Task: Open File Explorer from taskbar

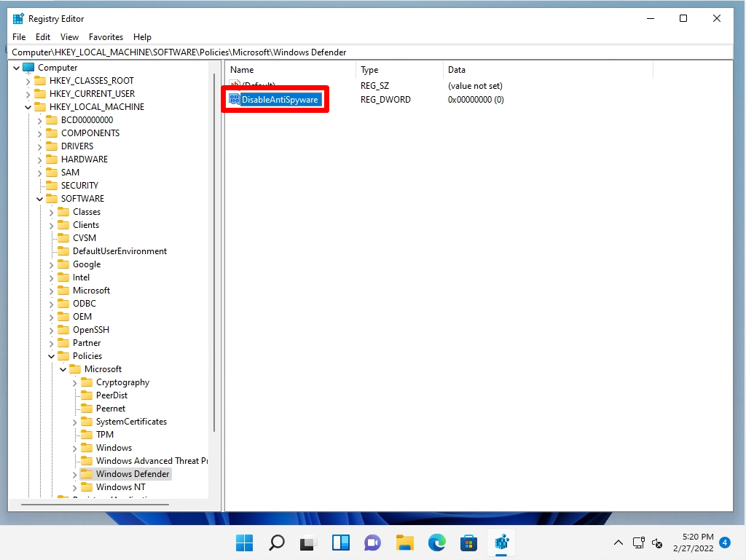Action: coord(404,543)
